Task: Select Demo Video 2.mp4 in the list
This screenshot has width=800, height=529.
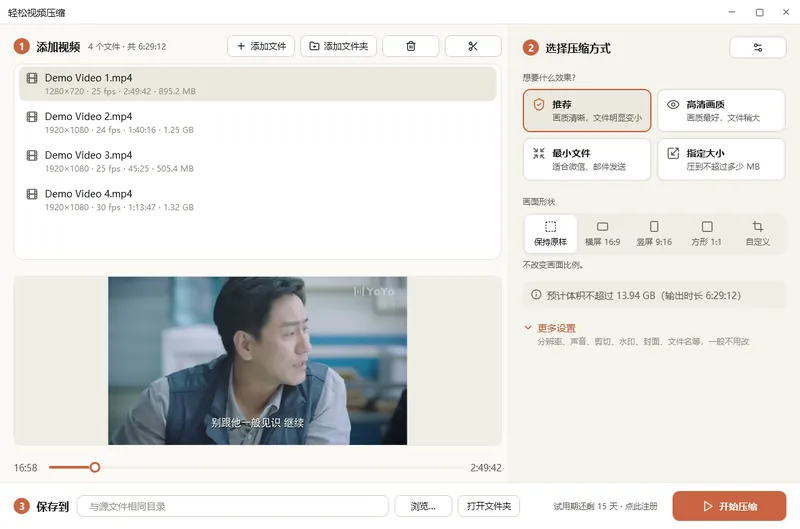Action: (x=258, y=122)
